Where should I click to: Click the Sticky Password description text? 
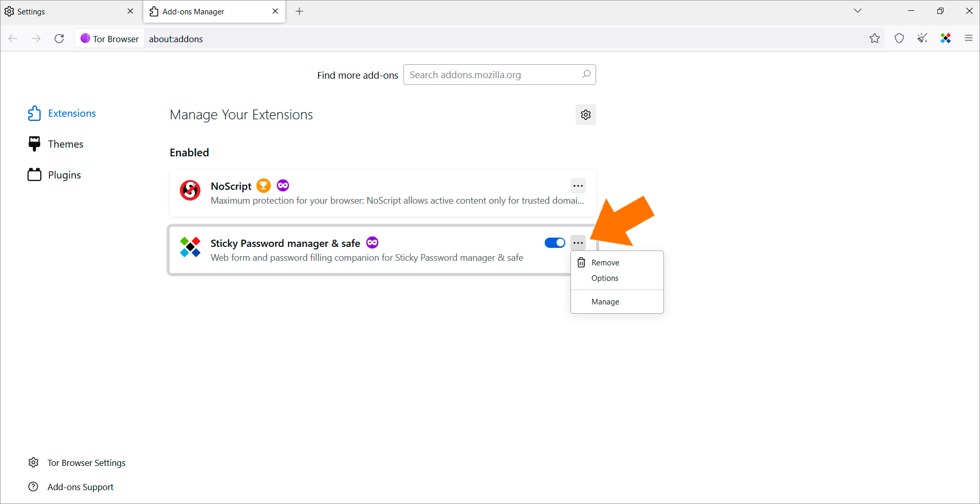click(367, 258)
